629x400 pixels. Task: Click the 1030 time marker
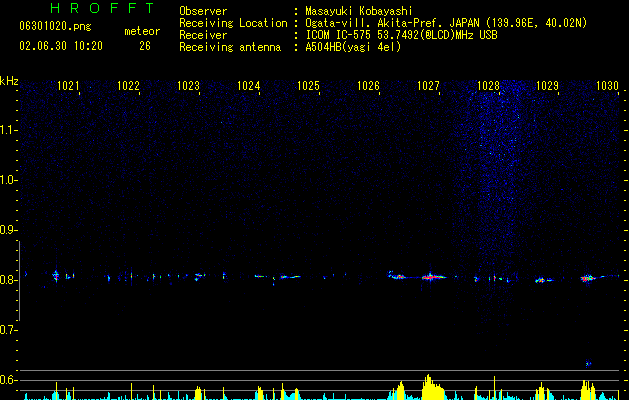(607, 86)
